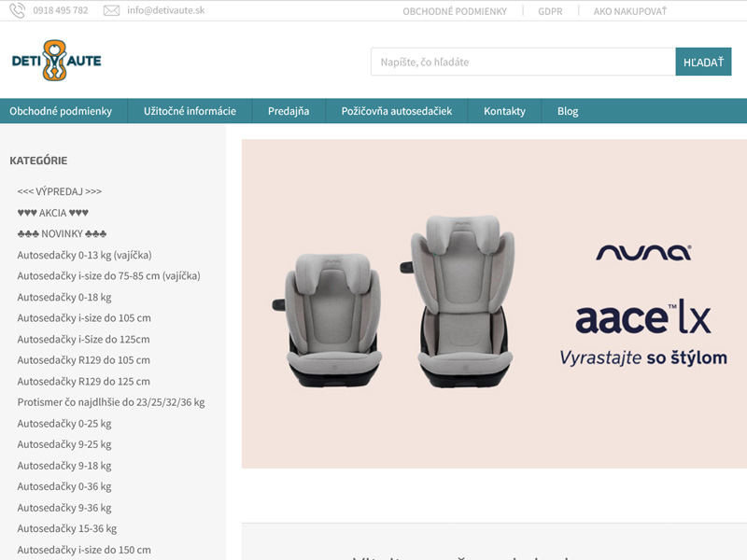Open the Deti v Aute logo homepage
Screen dimensions: 747x560
tap(56, 61)
